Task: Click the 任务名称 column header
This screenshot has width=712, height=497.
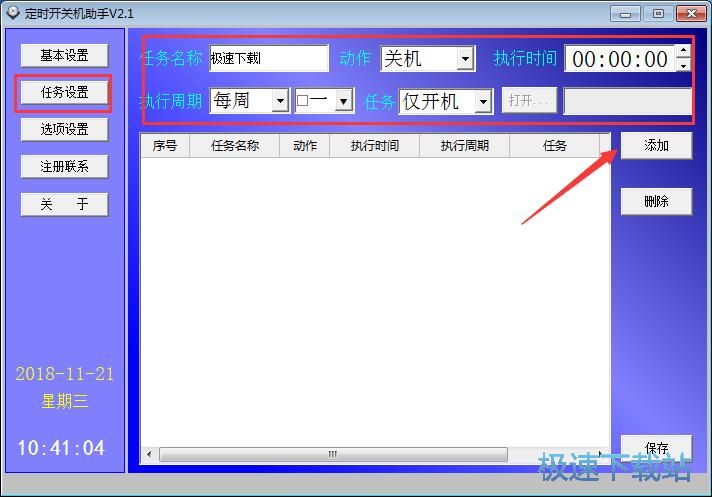Action: tap(235, 146)
